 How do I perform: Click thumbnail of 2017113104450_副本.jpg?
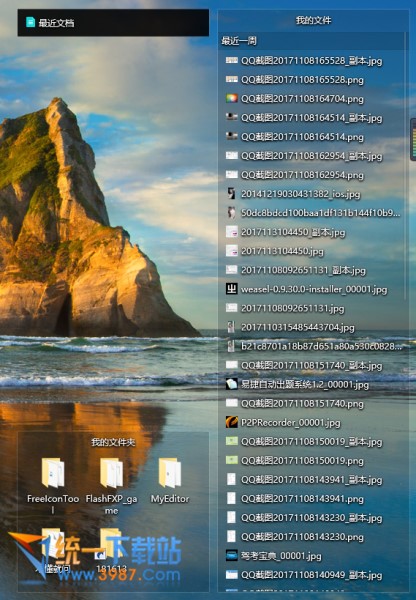coord(232,232)
